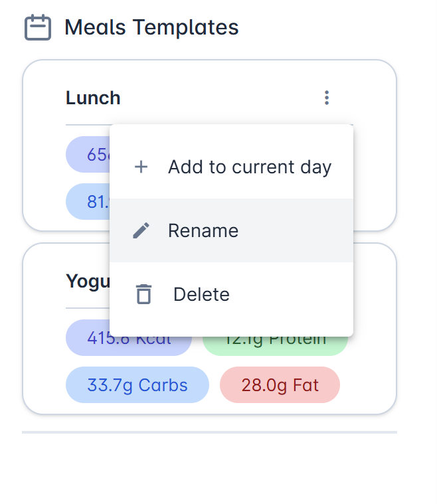Click the divider line below the templates
Image resolution: width=437 pixels, height=504 pixels.
[x=209, y=432]
